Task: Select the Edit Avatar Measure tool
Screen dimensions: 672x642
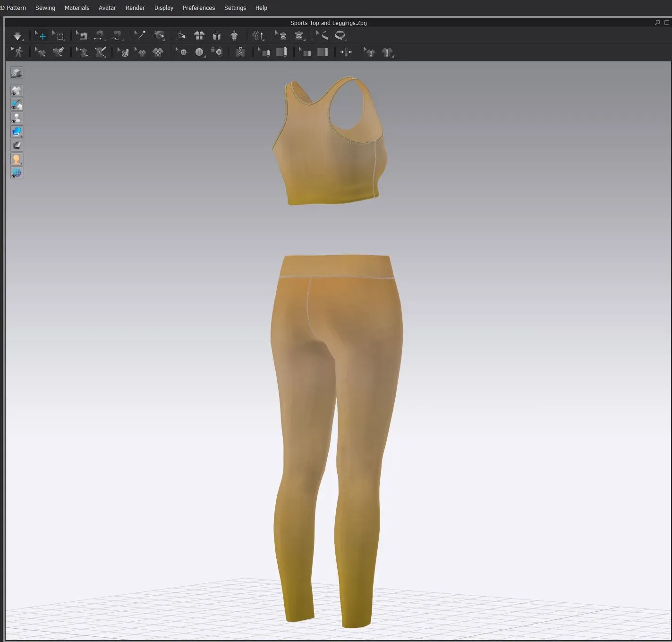Action: click(281, 36)
